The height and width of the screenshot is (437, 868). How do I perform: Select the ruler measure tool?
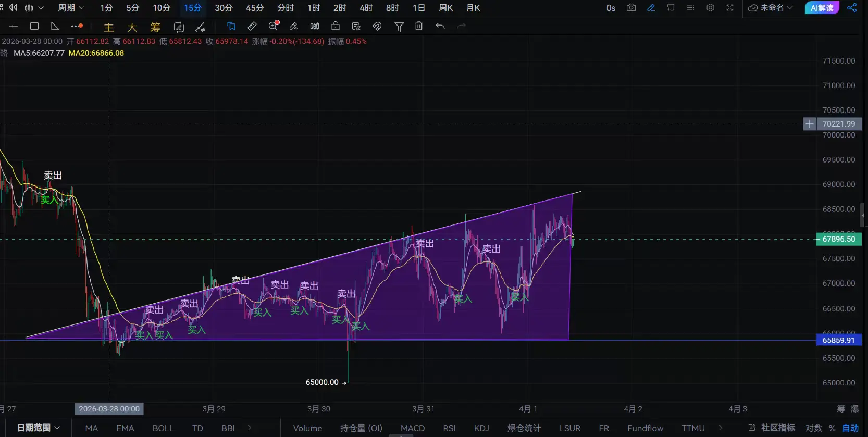click(x=252, y=26)
